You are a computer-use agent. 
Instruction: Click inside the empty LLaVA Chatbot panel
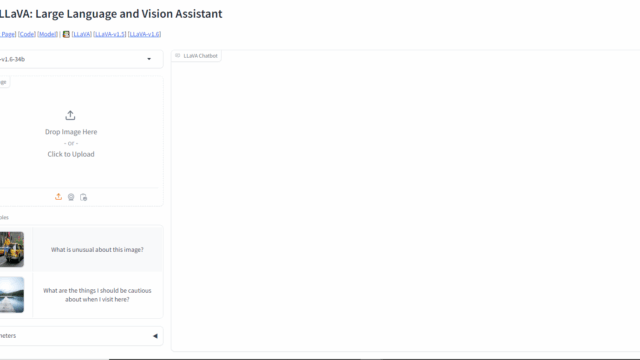click(x=405, y=204)
